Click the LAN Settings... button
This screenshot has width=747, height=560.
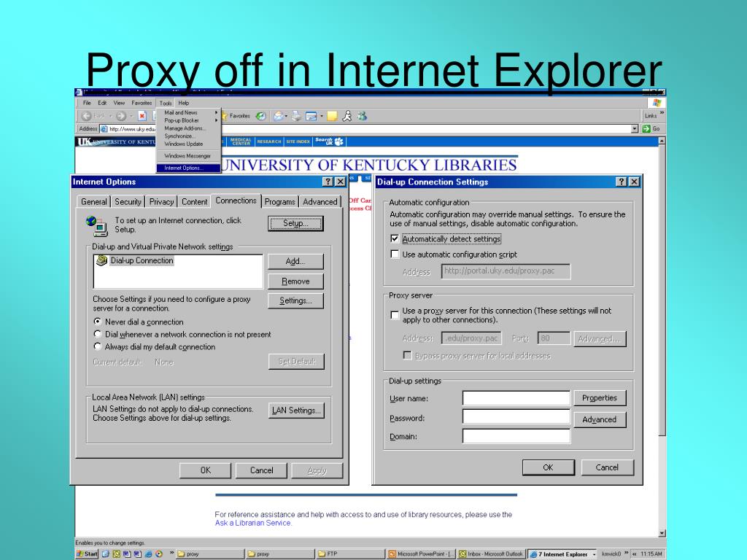click(x=296, y=410)
